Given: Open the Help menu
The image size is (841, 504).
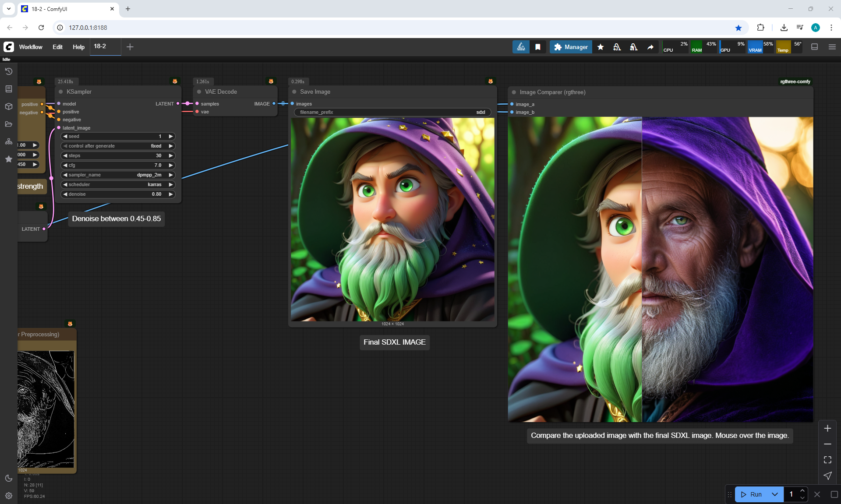Looking at the screenshot, I should tap(78, 47).
